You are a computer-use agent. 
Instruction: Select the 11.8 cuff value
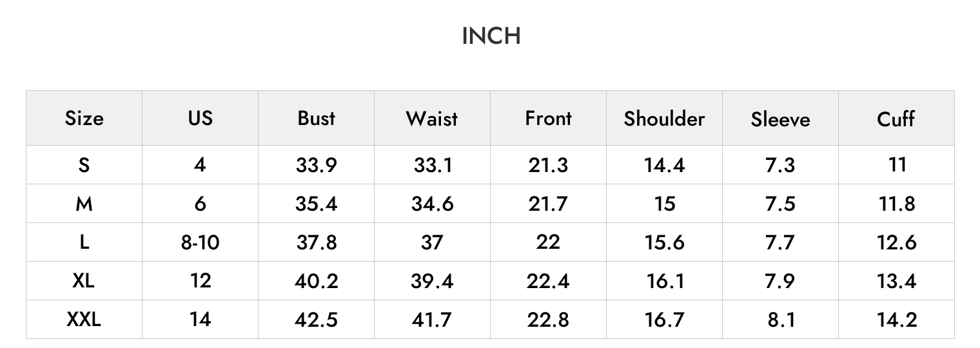896,204
